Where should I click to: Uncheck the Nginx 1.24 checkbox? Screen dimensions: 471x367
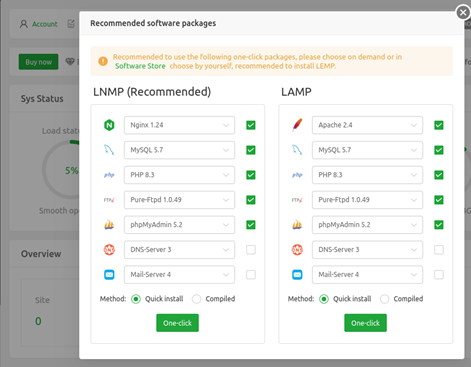[251, 125]
